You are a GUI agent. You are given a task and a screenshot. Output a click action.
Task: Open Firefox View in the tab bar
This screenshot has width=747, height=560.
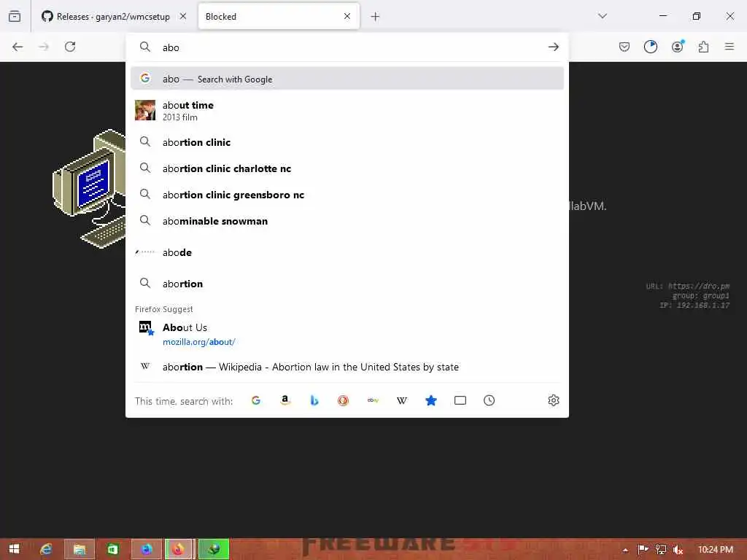(15, 16)
